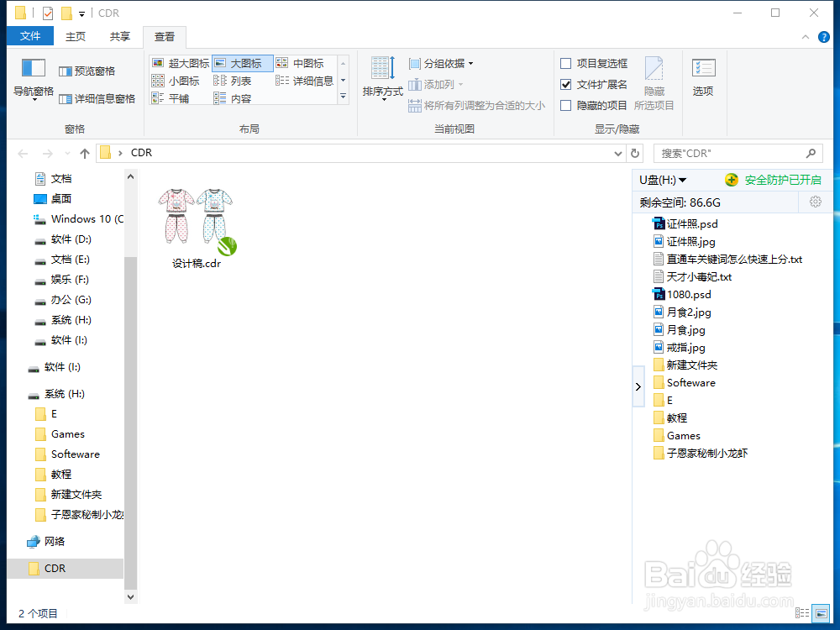Click the refresh button beside address bar
The height and width of the screenshot is (630, 840).
635,153
